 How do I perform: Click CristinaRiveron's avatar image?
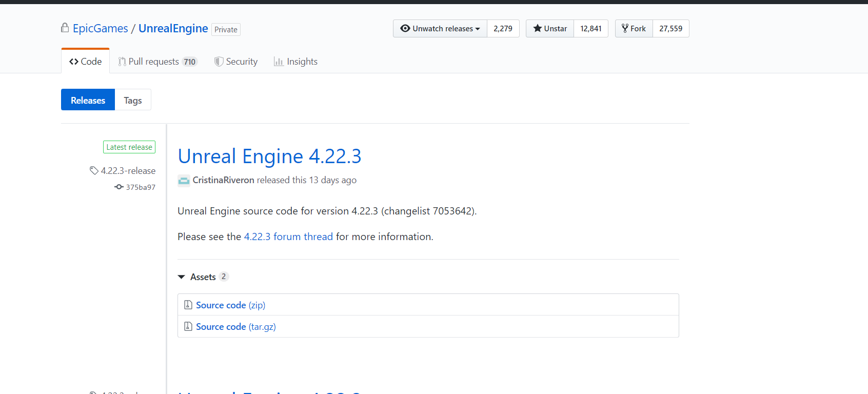pyautogui.click(x=184, y=180)
